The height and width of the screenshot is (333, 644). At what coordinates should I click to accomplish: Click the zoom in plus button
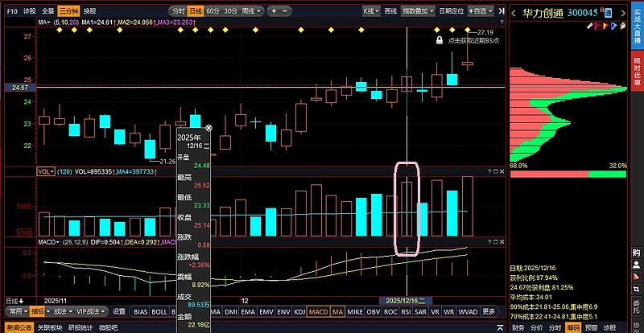tap(274, 11)
